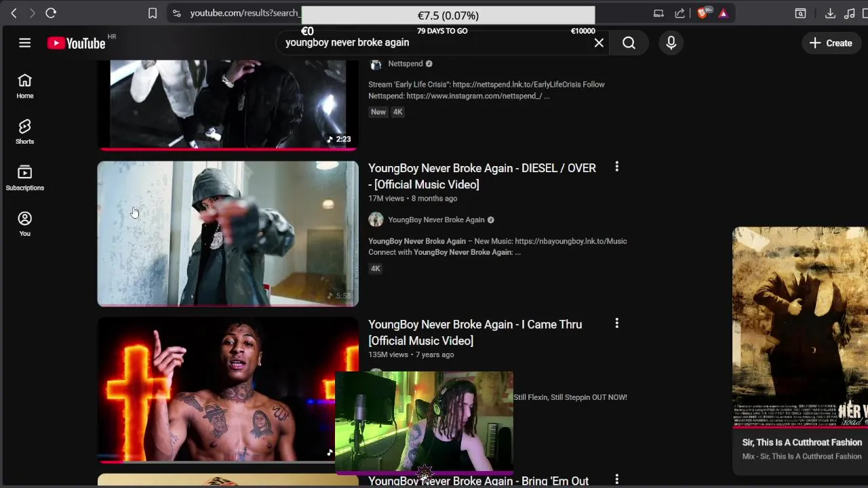This screenshot has width=868, height=488.
Task: Click Nettspend channel avatar
Action: coord(376,64)
